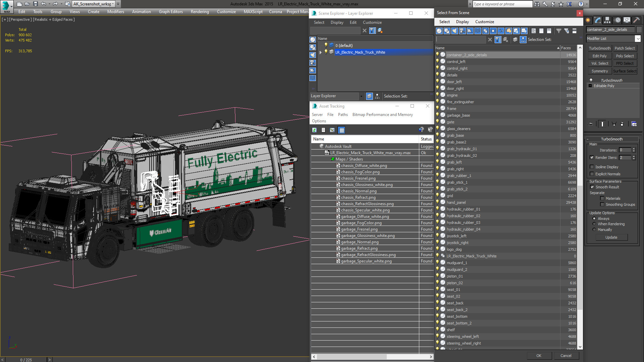Image resolution: width=644 pixels, height=362 pixels.
Task: Click Name column sort arrow in Select From Scene
Action: coord(558,48)
